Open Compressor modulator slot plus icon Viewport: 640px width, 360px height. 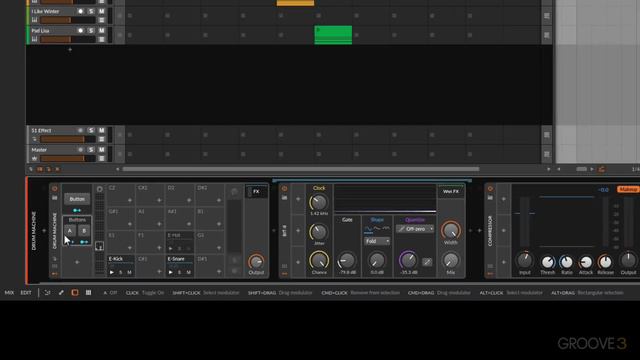click(503, 199)
